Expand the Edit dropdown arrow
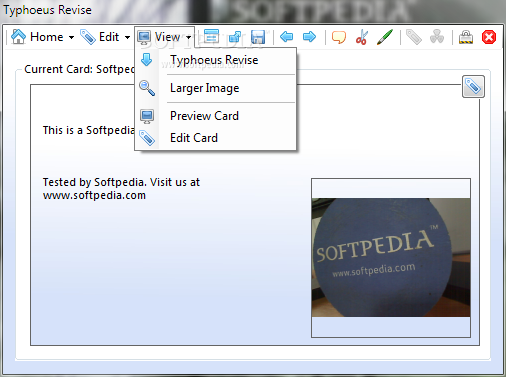This screenshot has height=377, width=506. point(127,37)
